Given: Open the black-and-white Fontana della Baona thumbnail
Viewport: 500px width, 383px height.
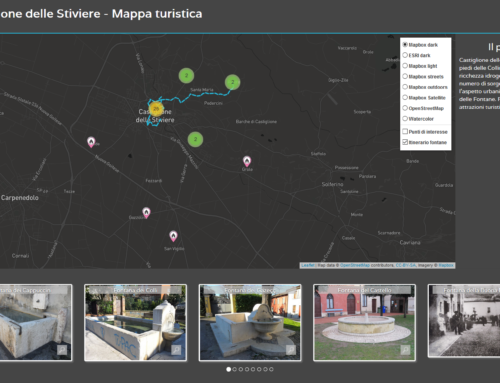Looking at the screenshot, I should [x=464, y=321].
